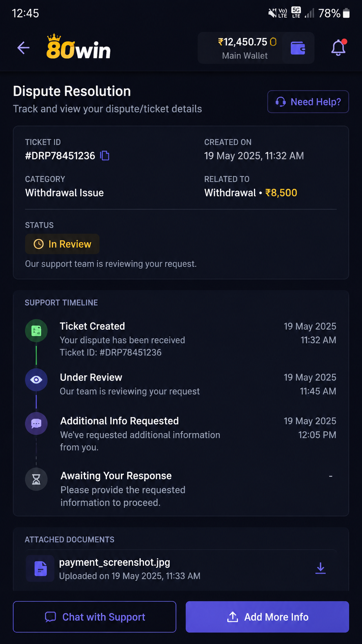This screenshot has height=644, width=362.
Task: Select the ₹8,500 withdrawal amount link
Action: click(281, 193)
